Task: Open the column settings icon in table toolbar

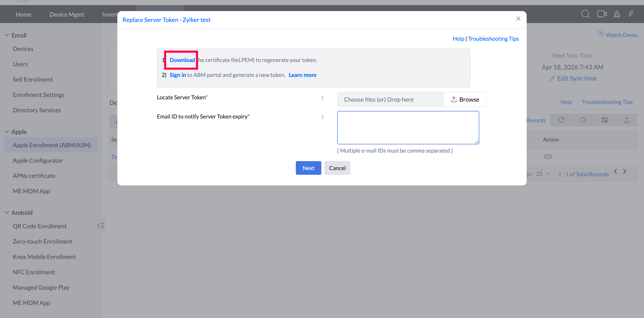Action: click(605, 120)
